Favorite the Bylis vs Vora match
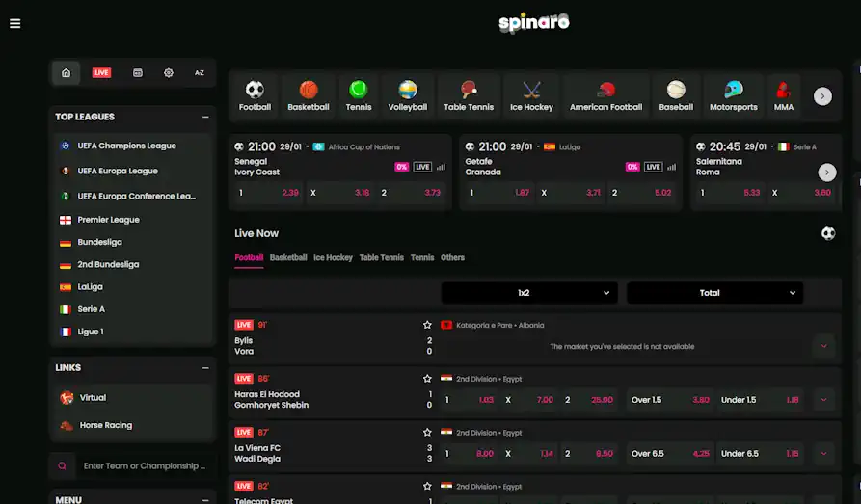The width and height of the screenshot is (861, 504). [427, 325]
